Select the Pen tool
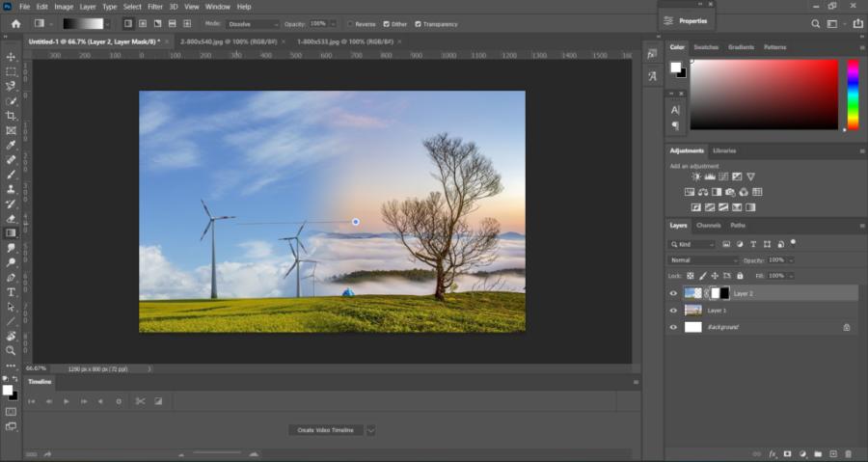Image resolution: width=868 pixels, height=462 pixels. (11, 277)
